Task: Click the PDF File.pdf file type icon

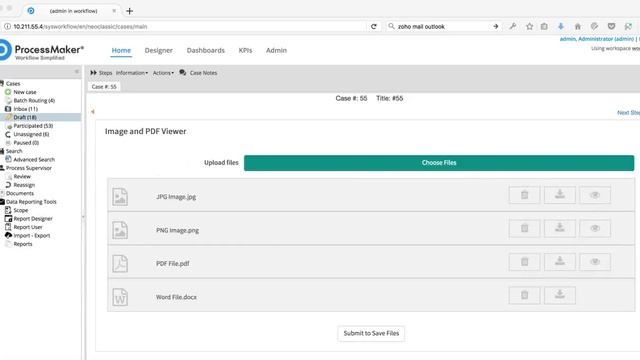Action: pos(120,264)
